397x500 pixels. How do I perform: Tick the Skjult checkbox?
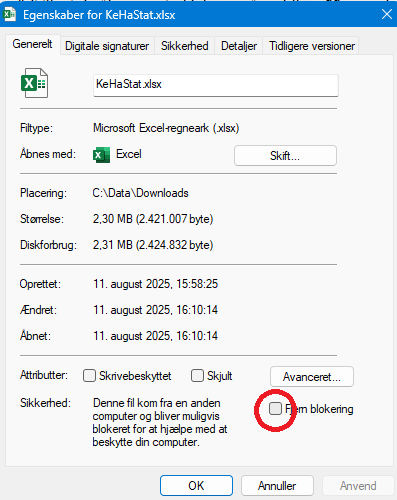197,375
